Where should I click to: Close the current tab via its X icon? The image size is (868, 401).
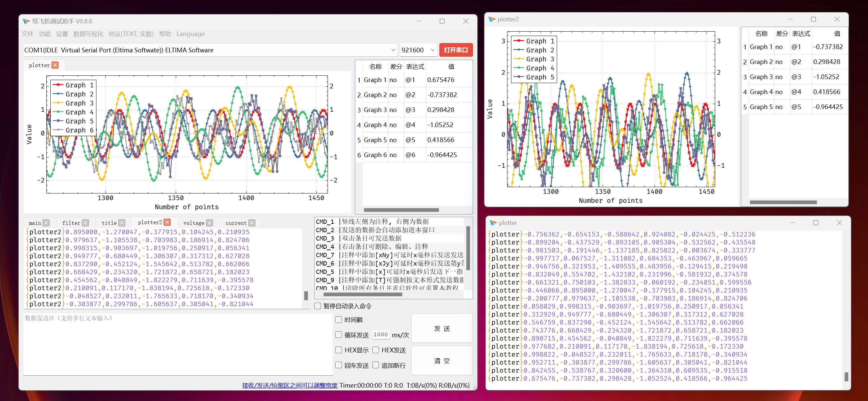click(252, 223)
